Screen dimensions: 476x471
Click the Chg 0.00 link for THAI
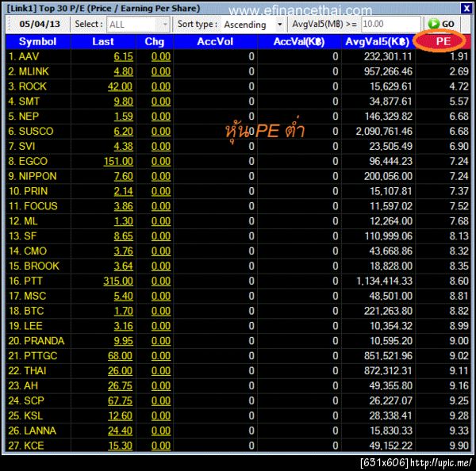(x=161, y=371)
